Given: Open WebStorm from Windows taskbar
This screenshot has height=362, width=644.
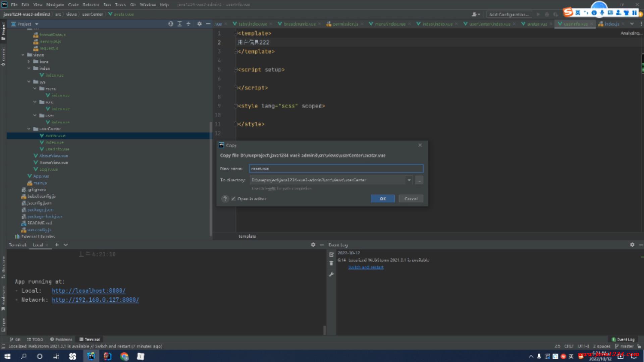Looking at the screenshot, I should coord(91,356).
